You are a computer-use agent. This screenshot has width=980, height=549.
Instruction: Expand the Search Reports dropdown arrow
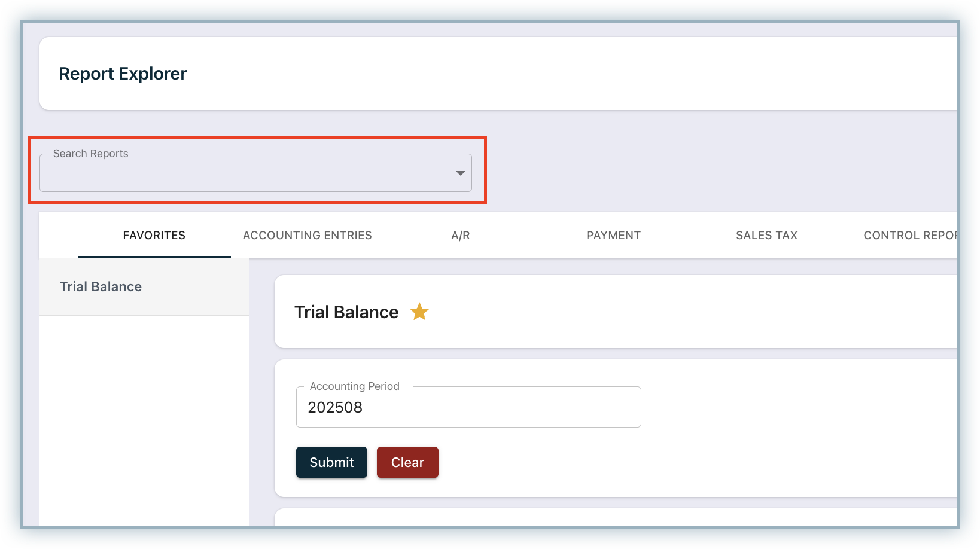pos(460,173)
